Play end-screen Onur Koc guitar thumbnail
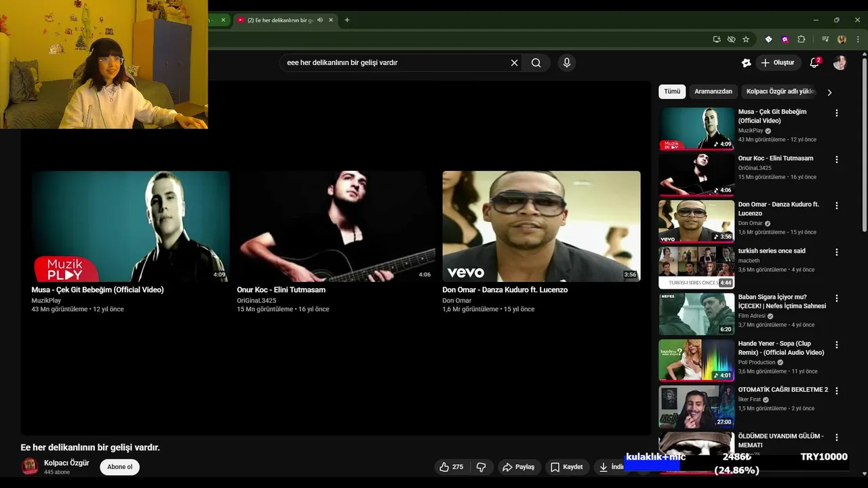The width and height of the screenshot is (868, 488). coord(336,226)
